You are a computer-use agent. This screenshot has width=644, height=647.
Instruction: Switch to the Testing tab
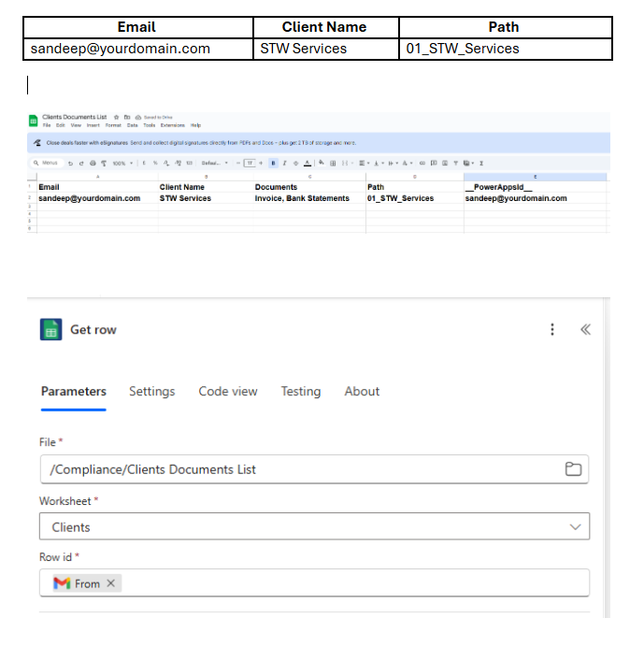(301, 391)
